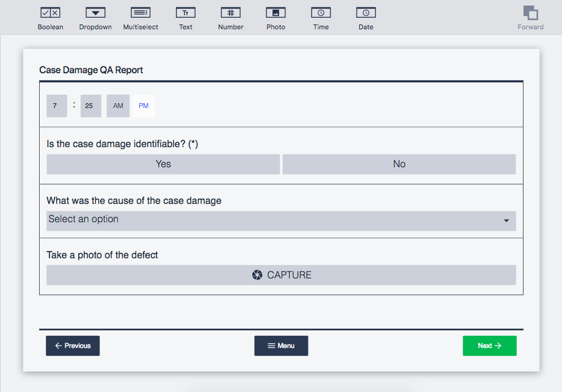Choose the Multiselect field icon
The height and width of the screenshot is (392, 562).
click(x=140, y=13)
